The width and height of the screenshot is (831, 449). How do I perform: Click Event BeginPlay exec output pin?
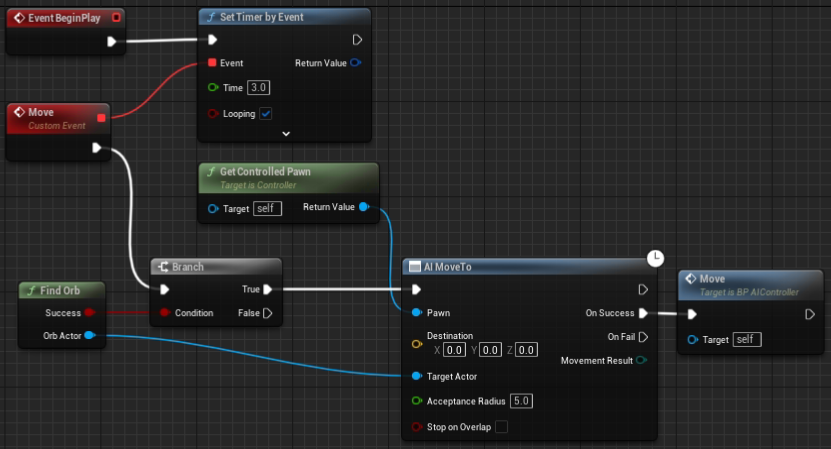[x=111, y=41]
